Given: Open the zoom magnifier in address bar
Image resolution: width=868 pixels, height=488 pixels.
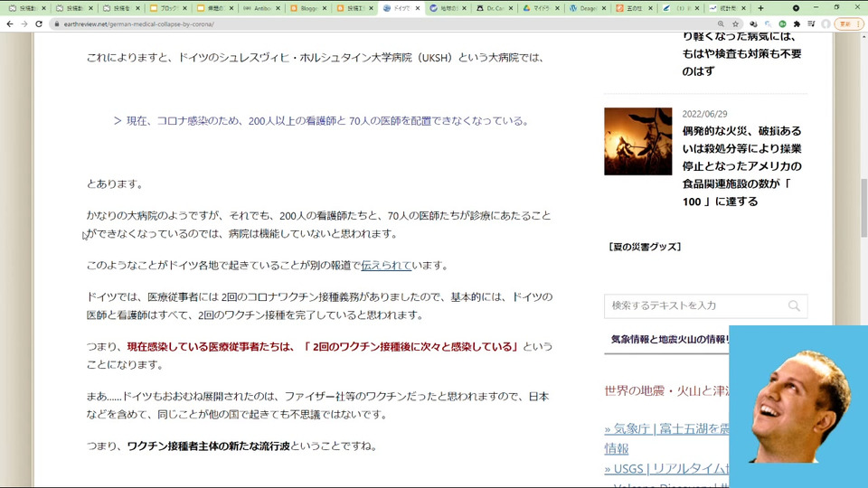Looking at the screenshot, I should coord(721,23).
